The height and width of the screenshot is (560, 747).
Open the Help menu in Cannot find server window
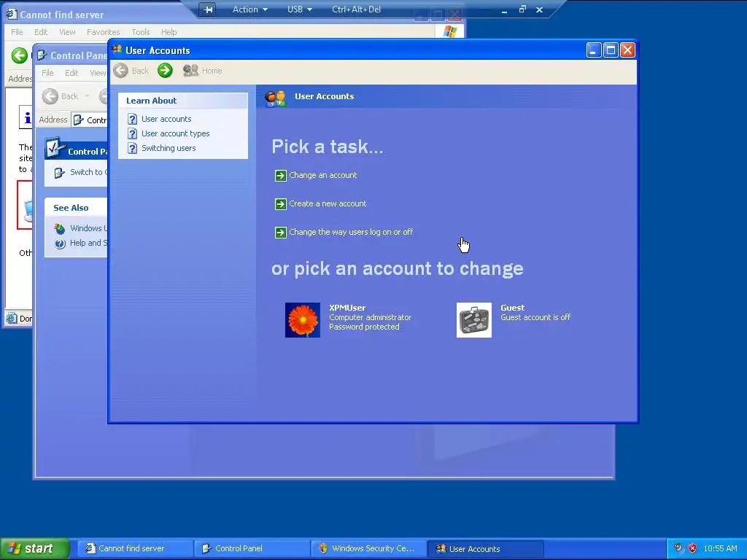tap(169, 32)
